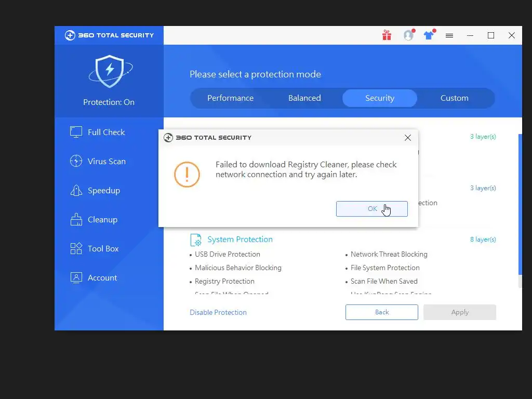The image size is (532, 399).
Task: Click the 8 layer(s) label
Action: [x=483, y=239]
